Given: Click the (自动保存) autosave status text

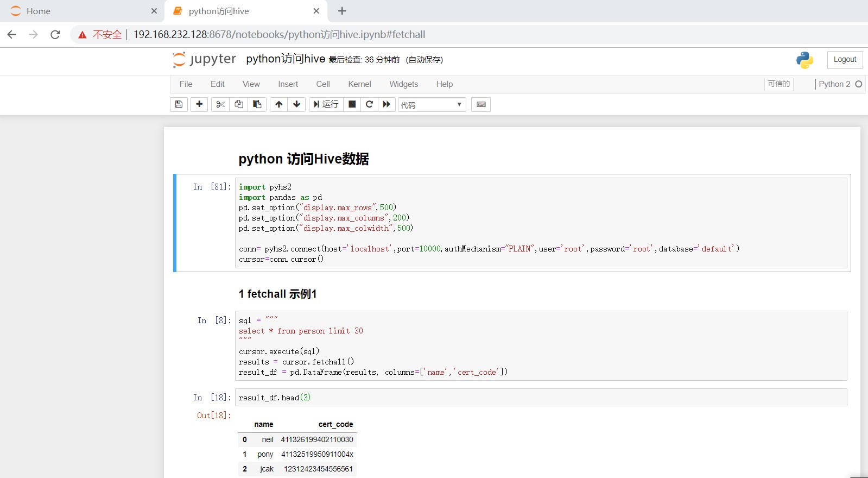Looking at the screenshot, I should [425, 60].
